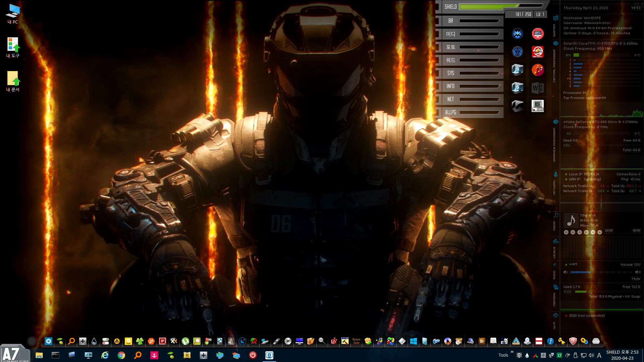Image resolution: width=644 pixels, height=362 pixels.
Task: Expand the Tools toolbar chevron
Action: click(512, 352)
